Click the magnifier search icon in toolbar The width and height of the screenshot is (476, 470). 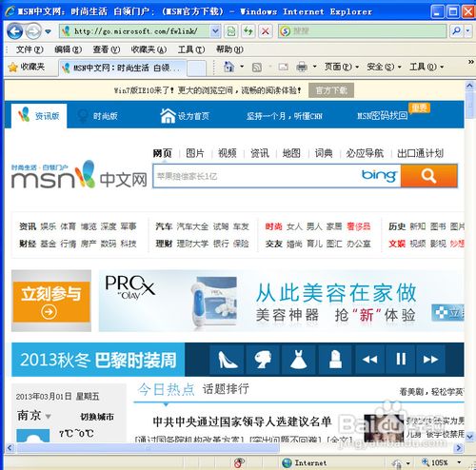[457, 31]
